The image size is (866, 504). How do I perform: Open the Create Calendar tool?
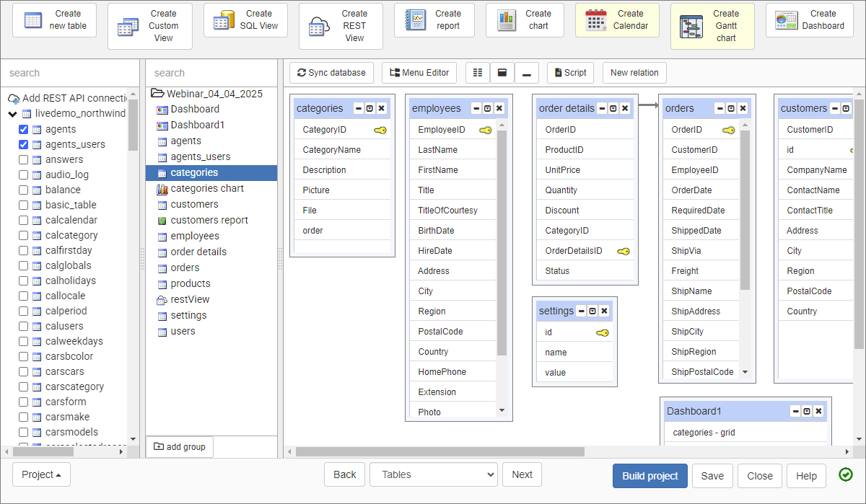click(596, 19)
